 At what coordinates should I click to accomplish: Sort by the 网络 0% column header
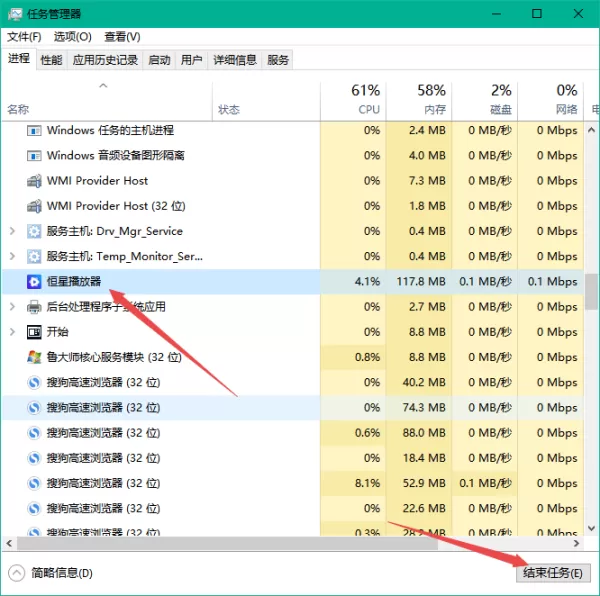551,100
